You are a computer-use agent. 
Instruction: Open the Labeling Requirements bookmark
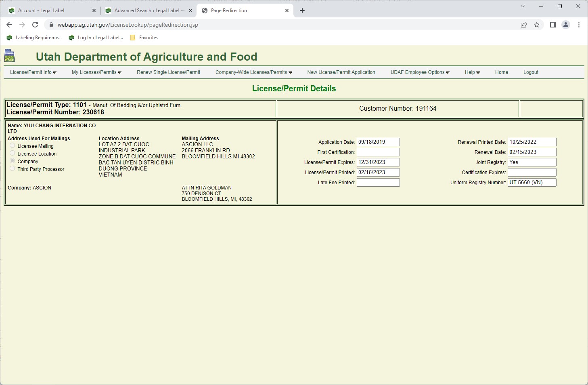pos(34,38)
